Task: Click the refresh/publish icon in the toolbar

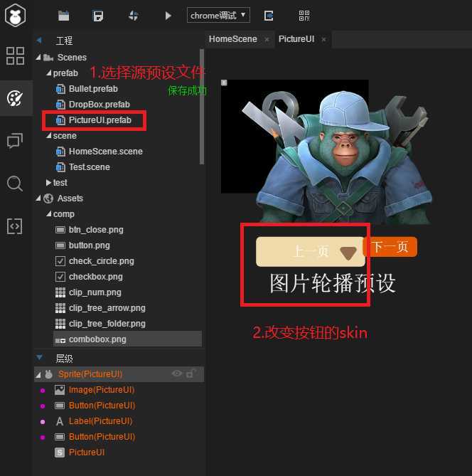Action: point(134,16)
